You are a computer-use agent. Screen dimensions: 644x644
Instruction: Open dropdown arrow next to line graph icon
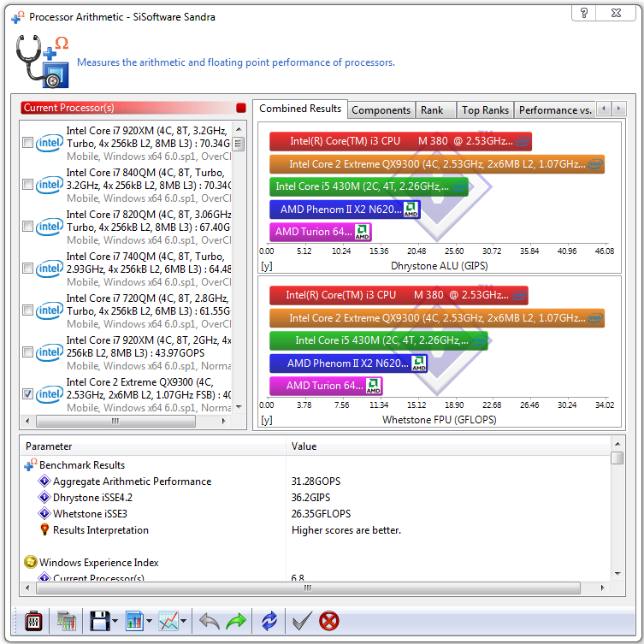pos(184,621)
